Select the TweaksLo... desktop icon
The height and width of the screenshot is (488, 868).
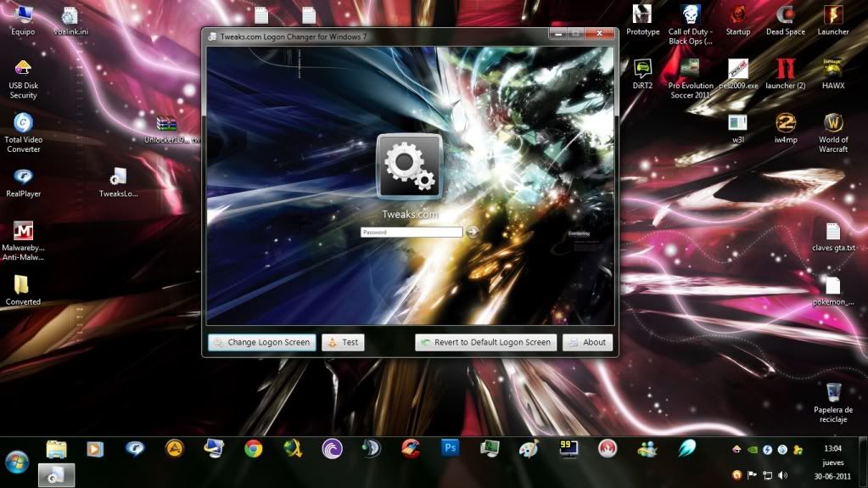pyautogui.click(x=119, y=182)
